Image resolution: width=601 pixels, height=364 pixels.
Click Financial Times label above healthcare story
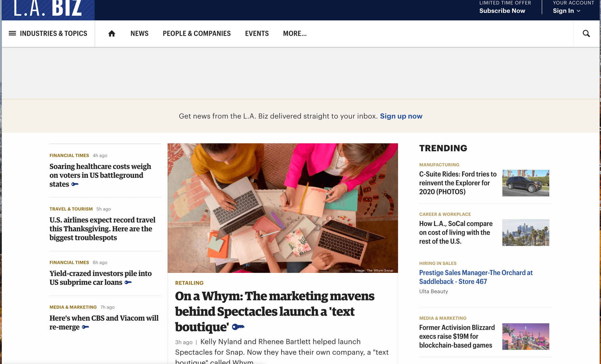[x=69, y=156]
